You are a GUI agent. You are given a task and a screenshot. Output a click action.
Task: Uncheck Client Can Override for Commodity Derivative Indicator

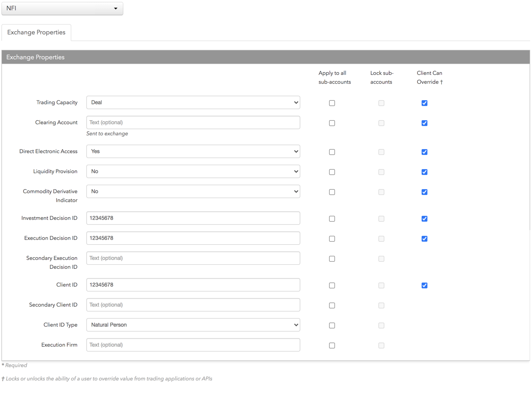coord(424,192)
